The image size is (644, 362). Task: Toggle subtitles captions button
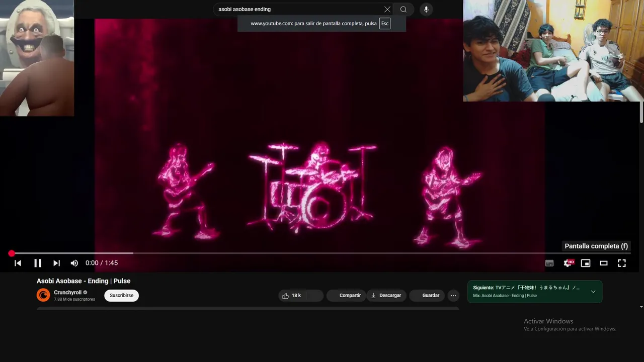[549, 263]
